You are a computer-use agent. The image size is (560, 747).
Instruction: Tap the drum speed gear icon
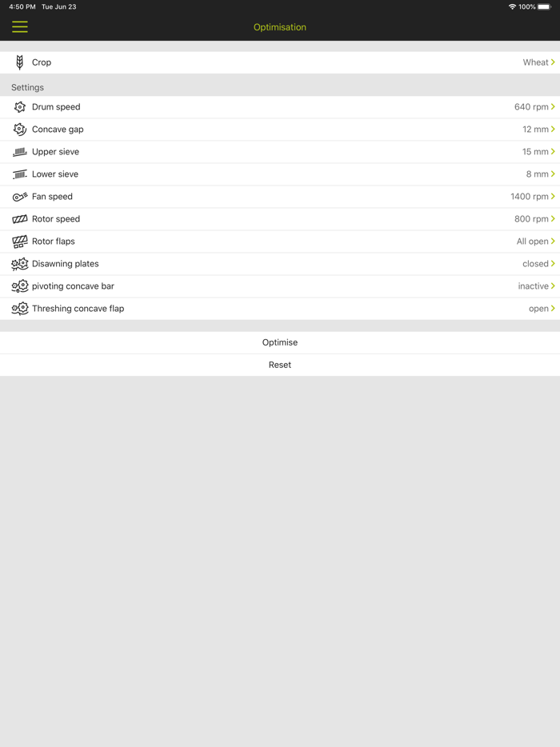(x=20, y=107)
